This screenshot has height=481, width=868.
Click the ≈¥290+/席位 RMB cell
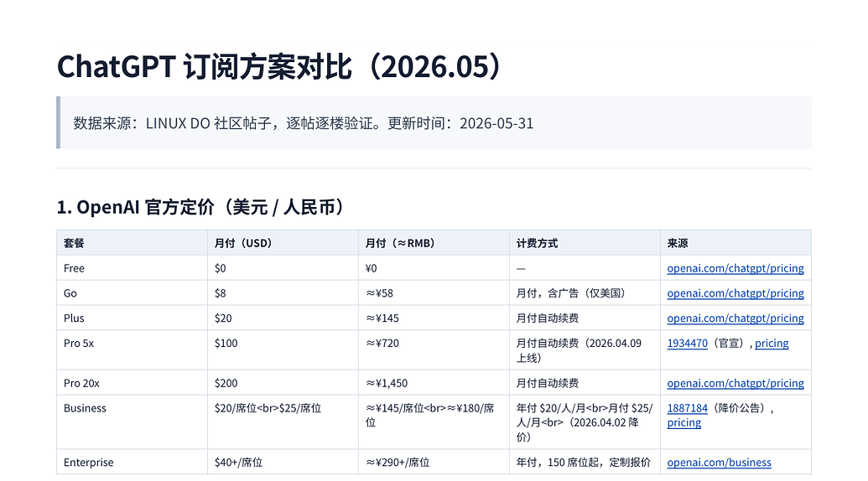point(434,463)
